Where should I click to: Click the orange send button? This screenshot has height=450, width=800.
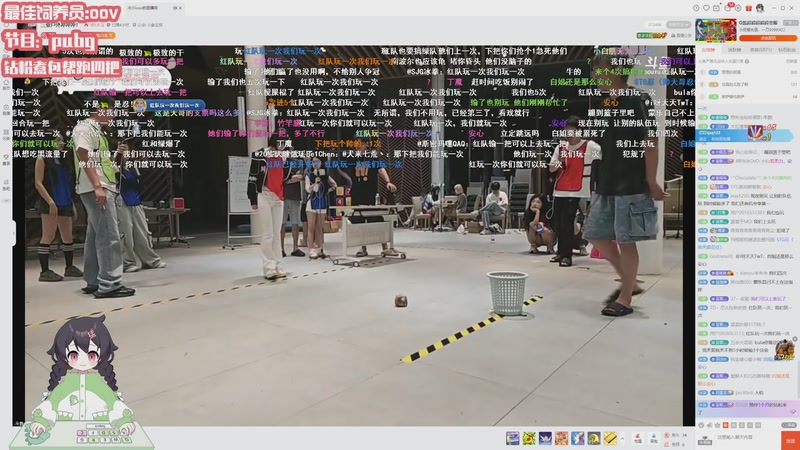(790, 440)
